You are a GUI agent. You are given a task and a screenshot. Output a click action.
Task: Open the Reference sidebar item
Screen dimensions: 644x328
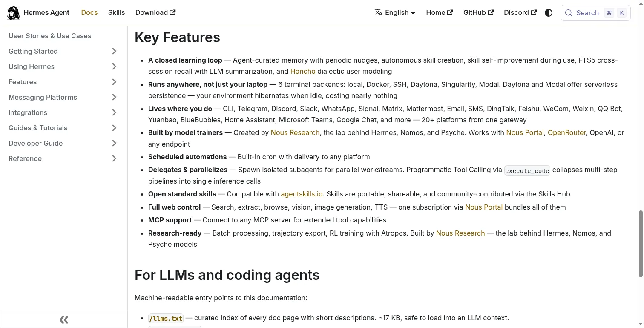coord(25,158)
